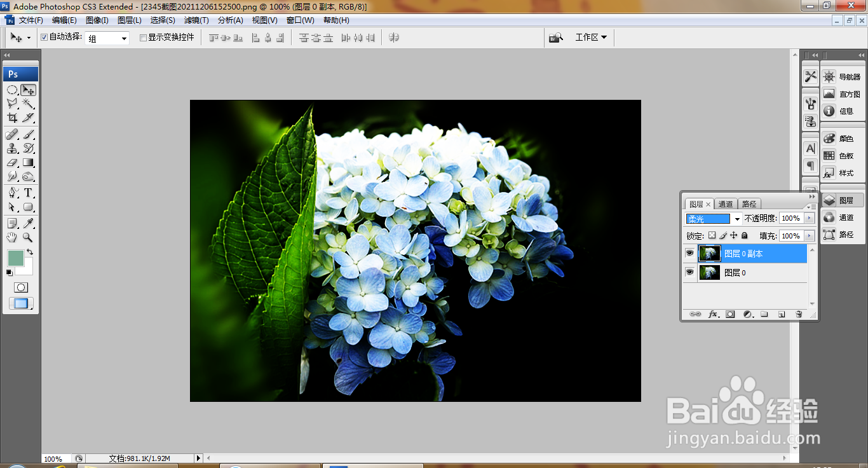
Task: Open the Layers panel flyout menu
Action: point(812,206)
